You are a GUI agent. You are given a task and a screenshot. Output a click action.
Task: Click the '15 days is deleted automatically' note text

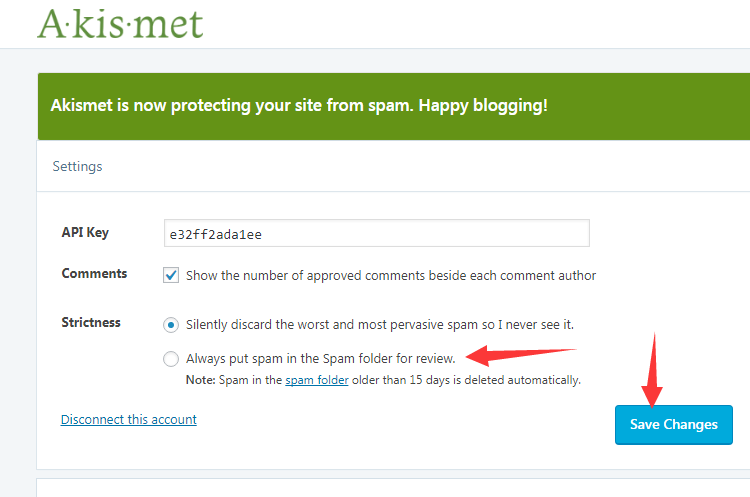(x=495, y=380)
